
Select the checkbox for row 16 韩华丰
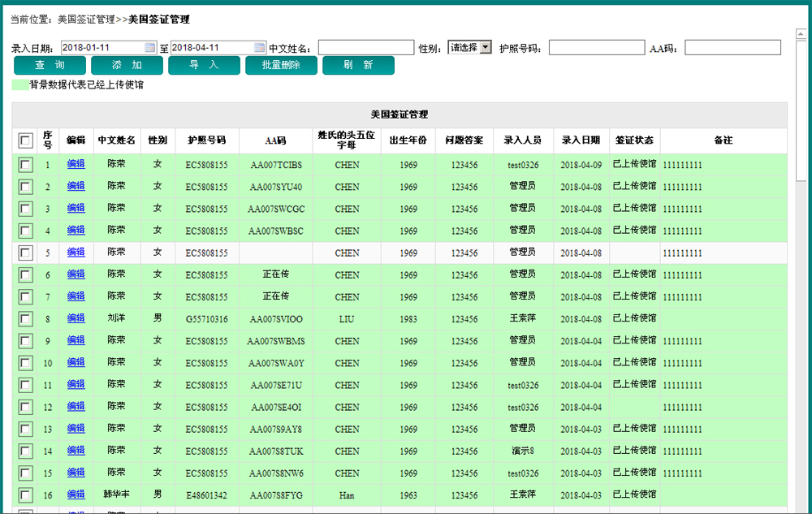click(26, 494)
